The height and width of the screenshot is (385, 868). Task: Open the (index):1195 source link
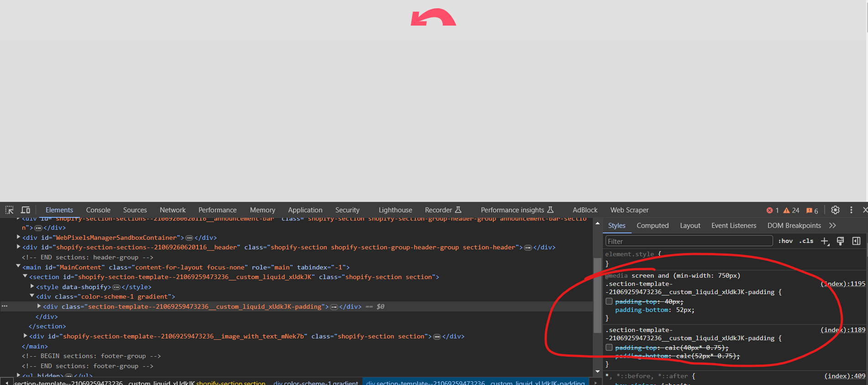843,284
